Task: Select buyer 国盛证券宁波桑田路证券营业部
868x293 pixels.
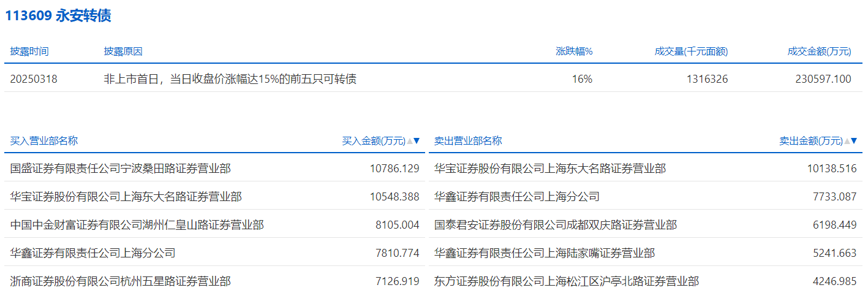Action: 121,168
